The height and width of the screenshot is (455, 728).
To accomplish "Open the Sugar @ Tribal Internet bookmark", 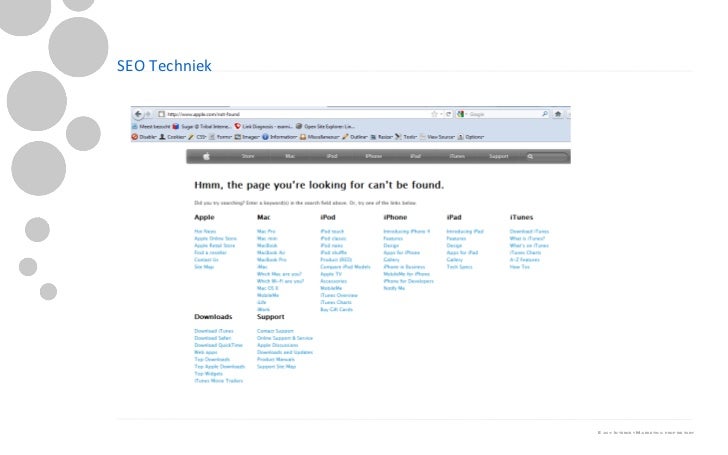I will [x=202, y=126].
